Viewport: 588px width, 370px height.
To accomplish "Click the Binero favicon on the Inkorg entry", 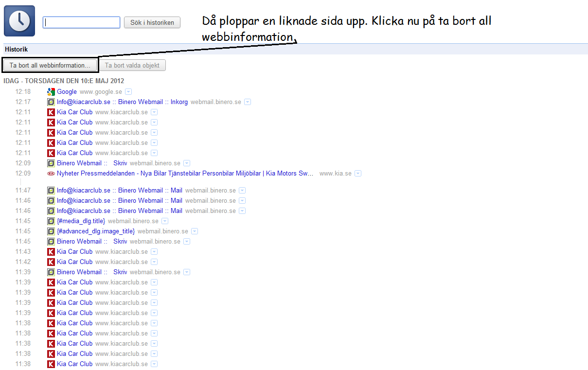I will coord(51,102).
